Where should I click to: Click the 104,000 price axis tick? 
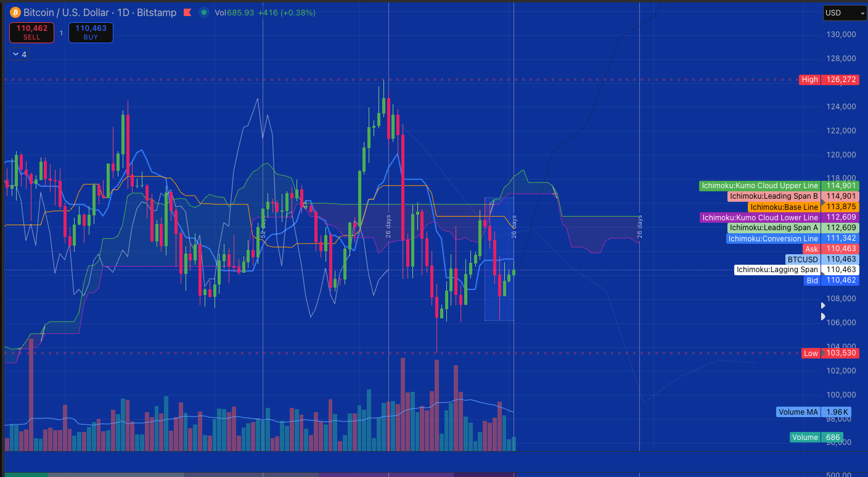841,347
